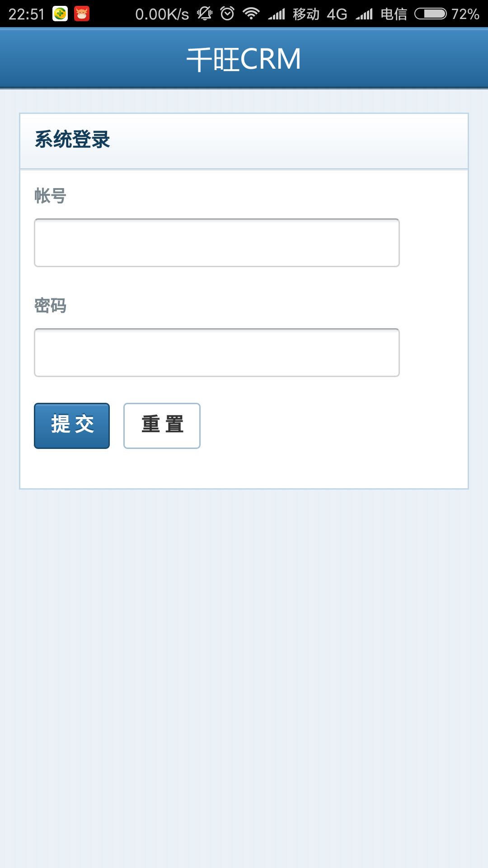Tap the green plus notification icon
Screen dimensions: 488x868
[60, 14]
